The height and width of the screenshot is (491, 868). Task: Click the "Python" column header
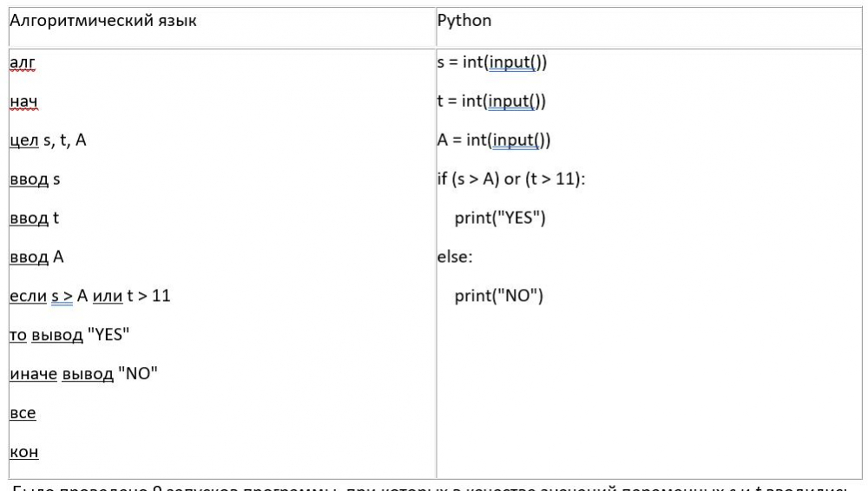[x=464, y=20]
